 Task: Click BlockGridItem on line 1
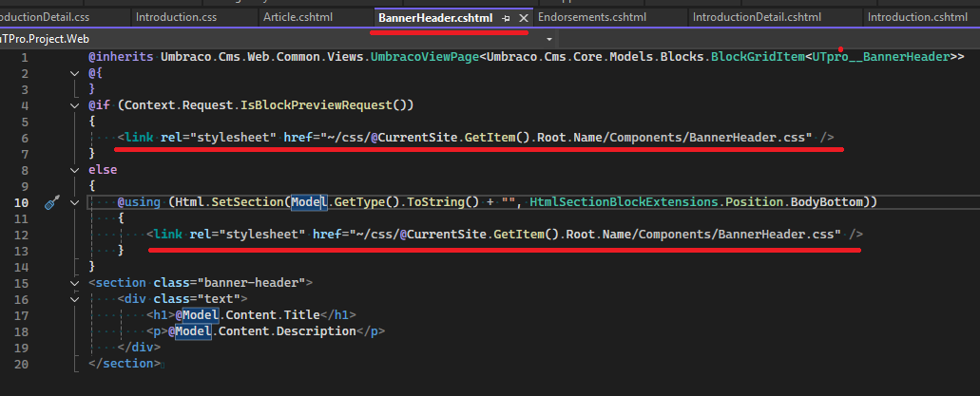pyautogui.click(x=758, y=58)
